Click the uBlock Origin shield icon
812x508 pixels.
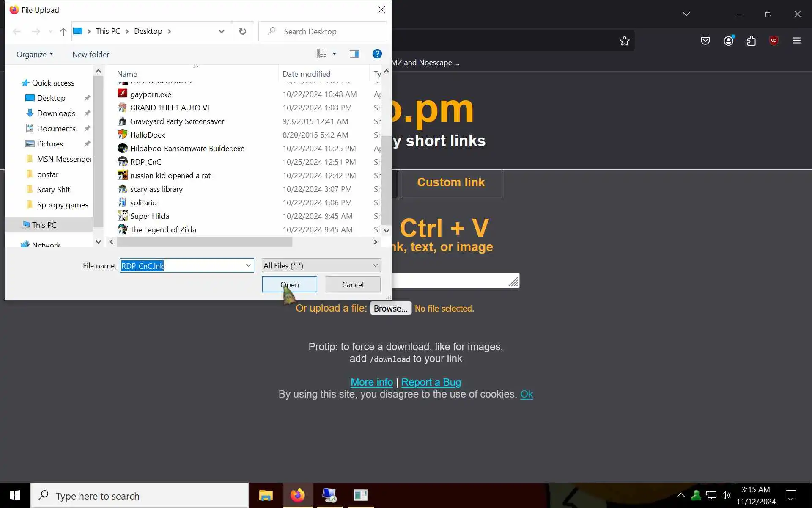774,41
